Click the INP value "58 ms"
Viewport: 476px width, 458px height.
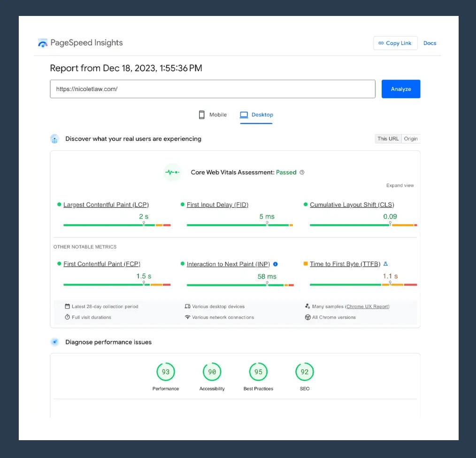[267, 276]
